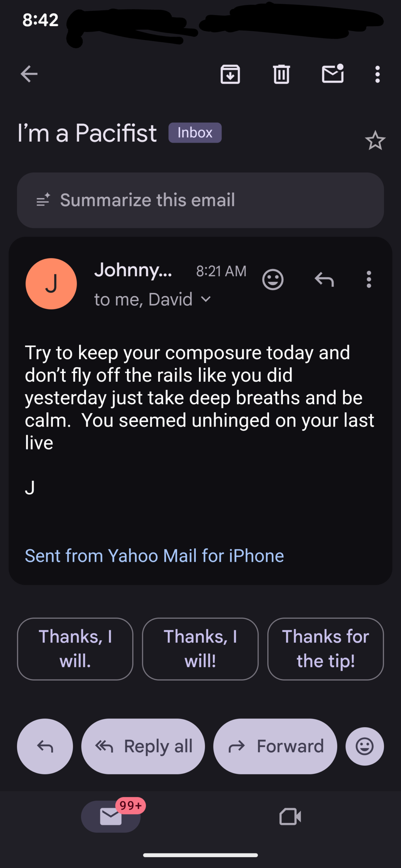This screenshot has width=401, height=868.
Task: Mark email as unread
Action: (332, 74)
